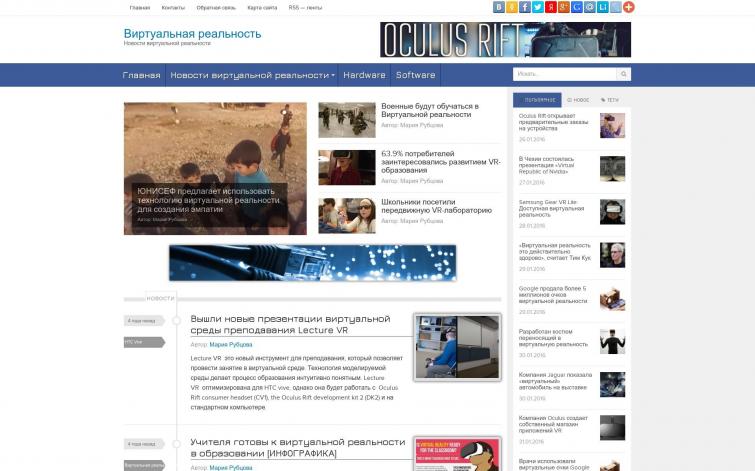The image size is (755, 471).
Task: Open sidebar article Google продала более 5 миллионов очков
Action: pos(553,295)
